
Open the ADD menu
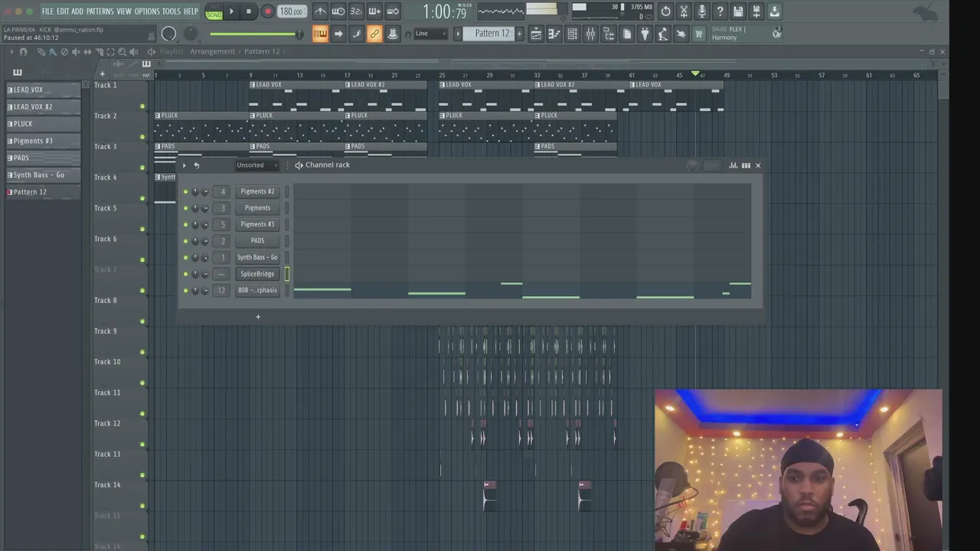[x=77, y=11]
